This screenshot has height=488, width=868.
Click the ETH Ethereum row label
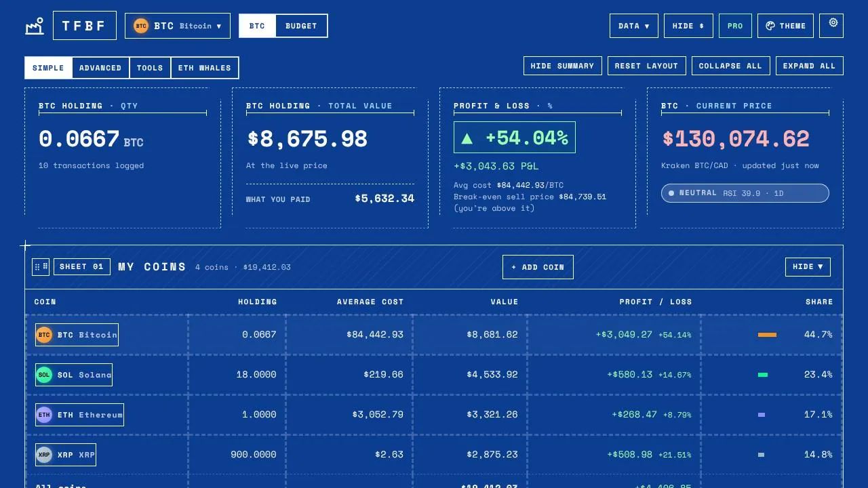79,415
